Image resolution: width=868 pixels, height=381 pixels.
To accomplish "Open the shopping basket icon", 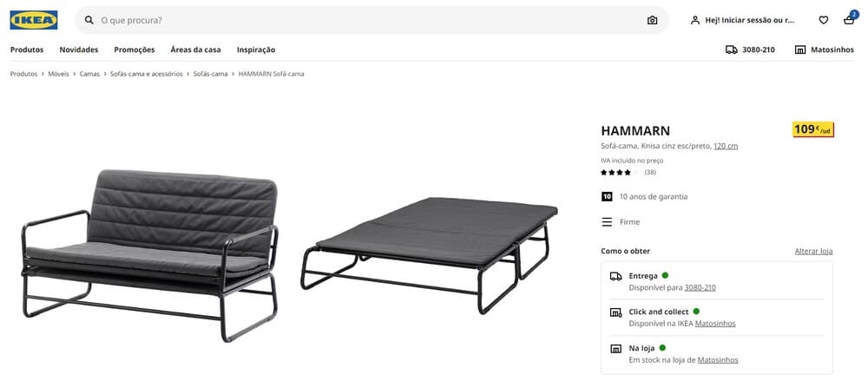I will click(849, 20).
